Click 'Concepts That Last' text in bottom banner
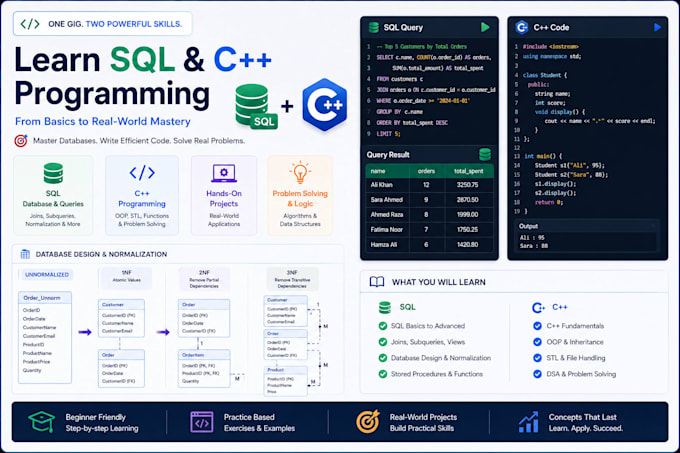Viewport: 680px width, 453px height. click(582, 417)
